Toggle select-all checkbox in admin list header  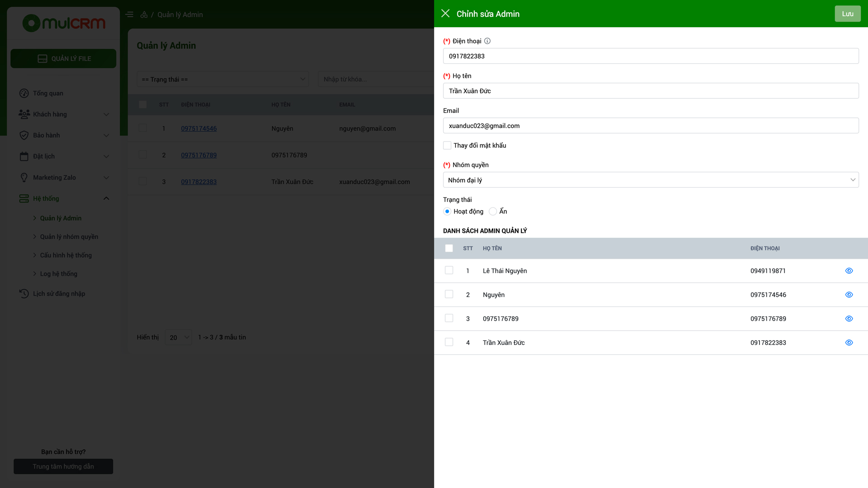tap(449, 248)
